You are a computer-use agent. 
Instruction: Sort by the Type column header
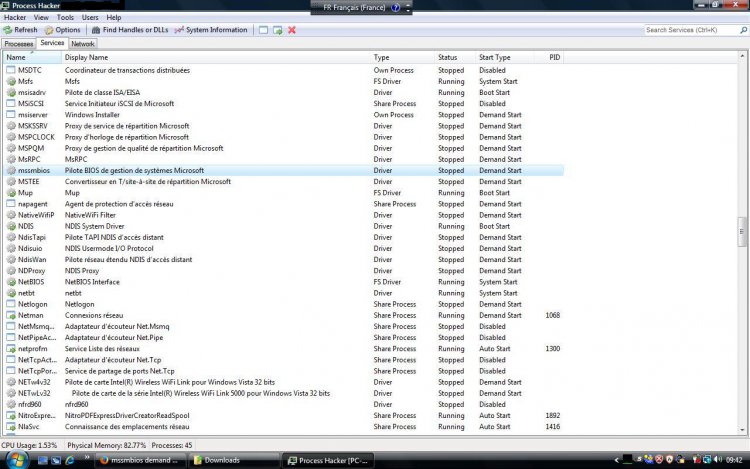pyautogui.click(x=403, y=57)
